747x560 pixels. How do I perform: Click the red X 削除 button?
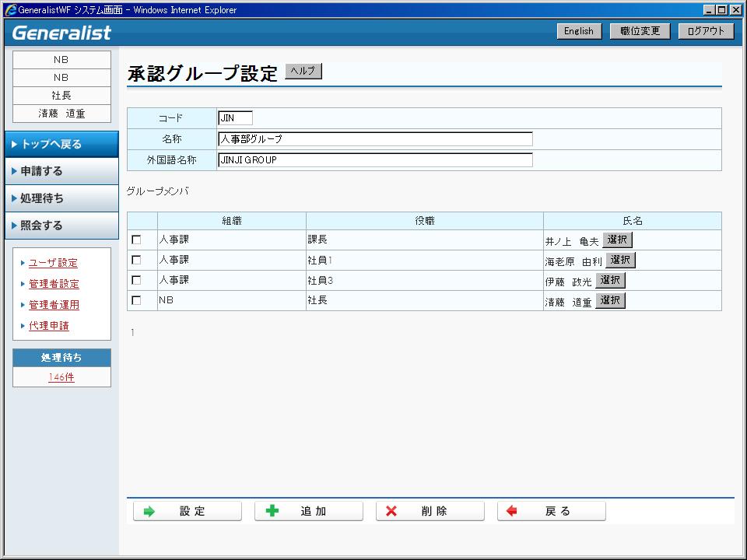[430, 511]
